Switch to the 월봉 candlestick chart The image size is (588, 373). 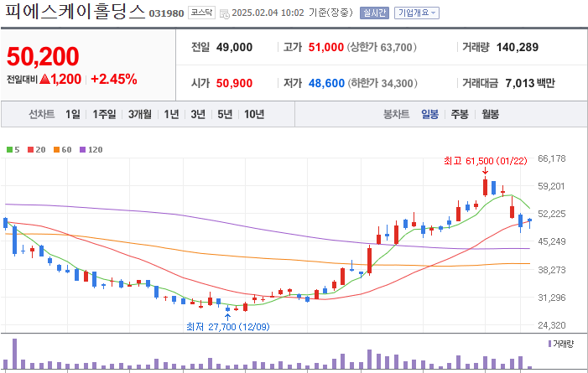(x=490, y=114)
